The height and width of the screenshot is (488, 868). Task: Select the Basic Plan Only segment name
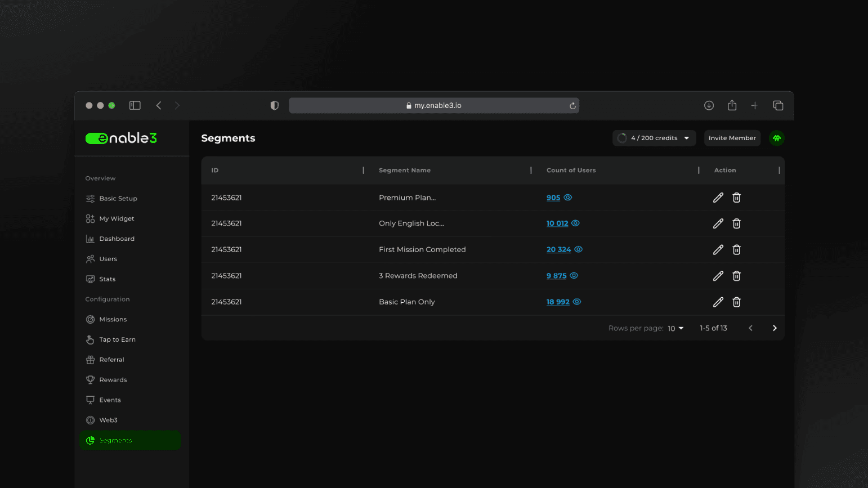(407, 302)
